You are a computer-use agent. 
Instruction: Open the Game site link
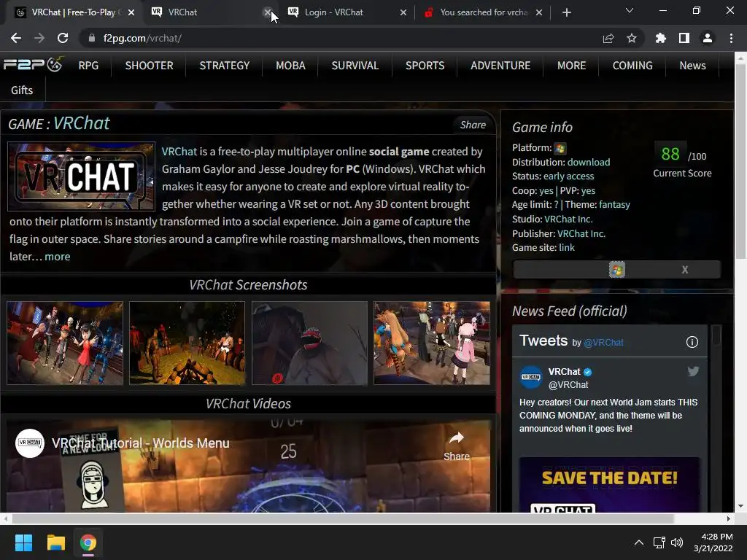coord(566,248)
